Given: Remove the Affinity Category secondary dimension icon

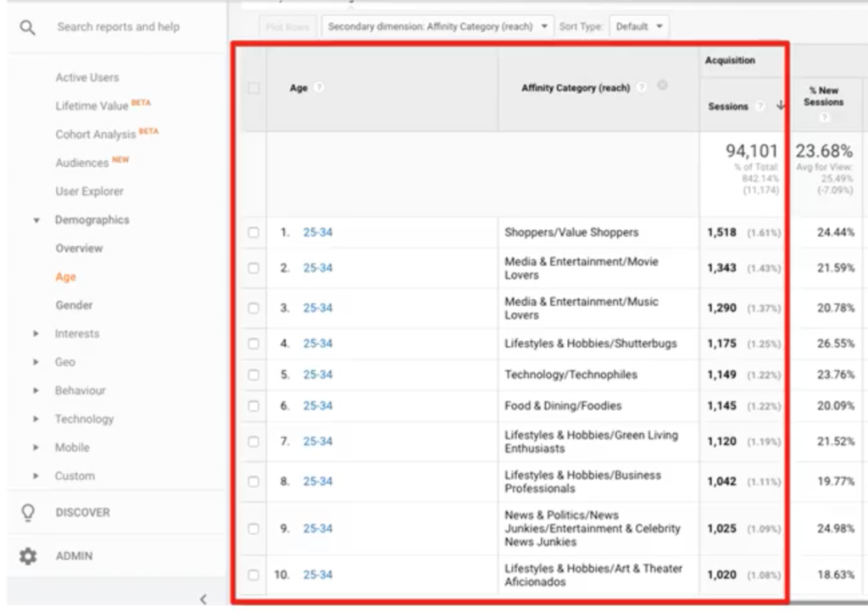Looking at the screenshot, I should pos(662,85).
